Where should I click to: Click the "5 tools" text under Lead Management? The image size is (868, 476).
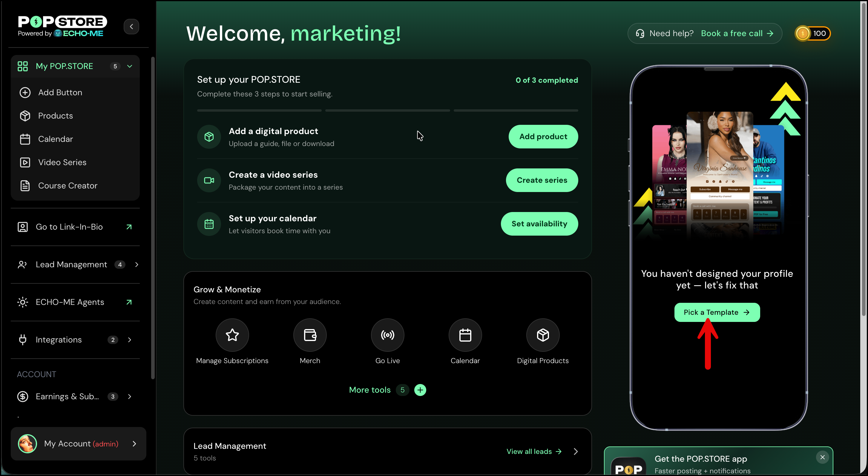pos(205,458)
